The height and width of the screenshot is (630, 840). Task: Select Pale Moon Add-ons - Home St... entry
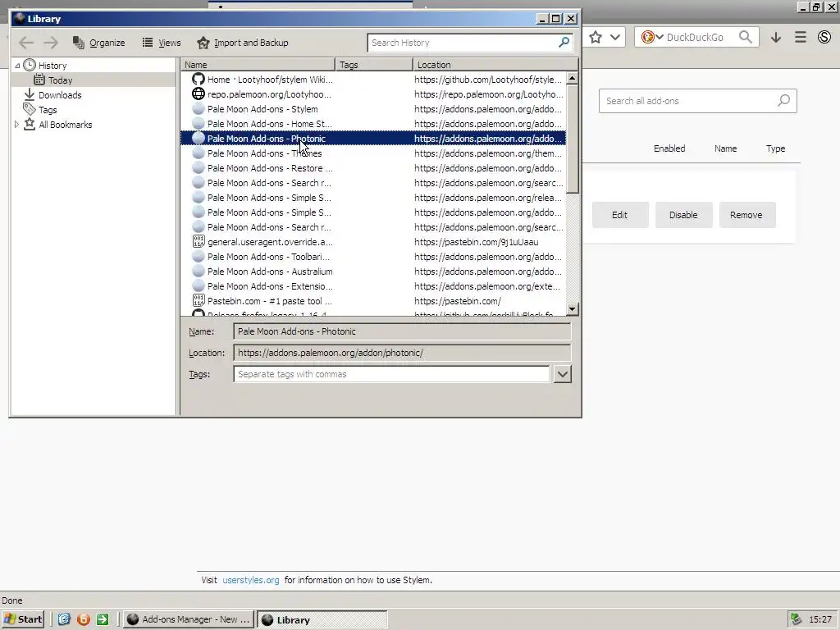[x=373, y=124]
